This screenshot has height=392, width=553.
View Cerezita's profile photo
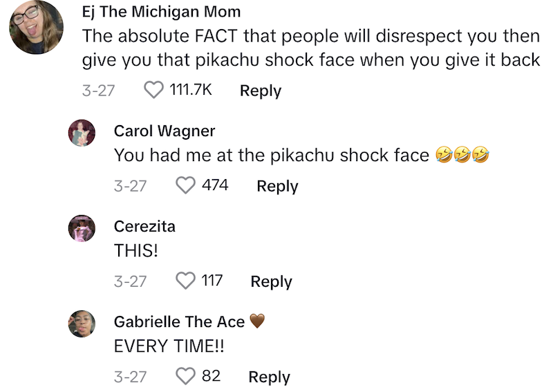click(82, 228)
